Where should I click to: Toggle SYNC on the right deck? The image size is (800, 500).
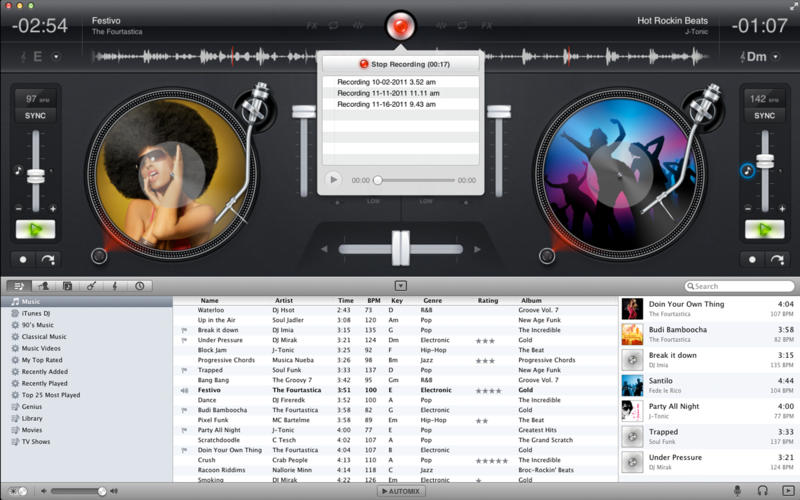764,116
